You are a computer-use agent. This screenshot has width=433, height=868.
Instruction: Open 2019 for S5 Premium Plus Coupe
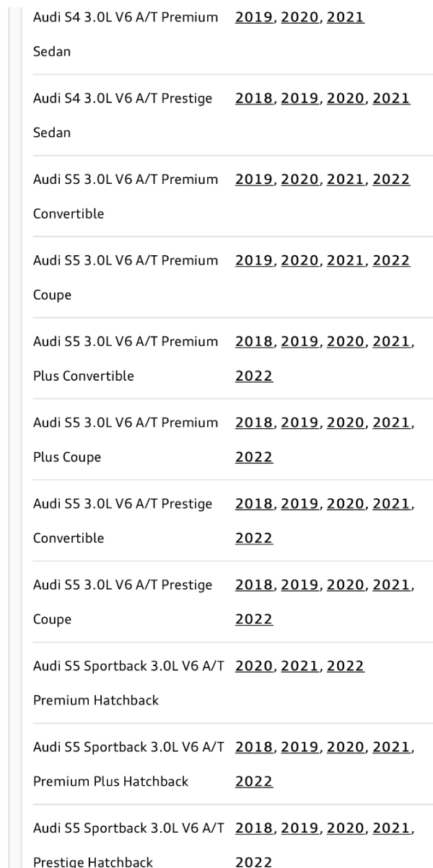(x=300, y=422)
